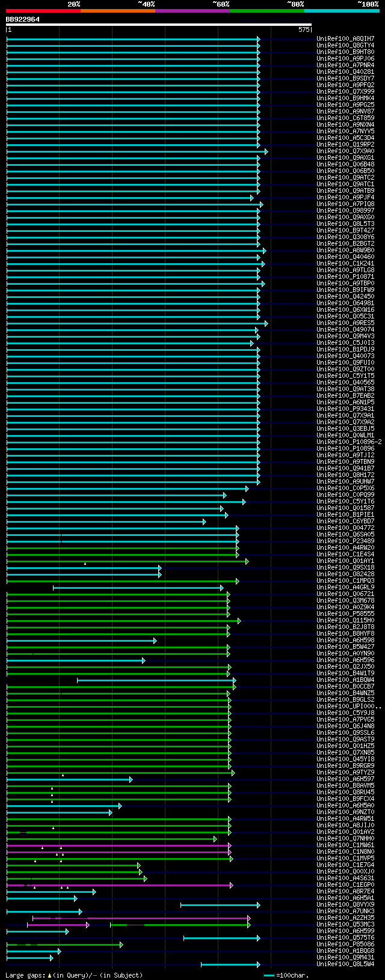Click the UniRef100_B7EAB2 label
Viewport: 385px width, 980px height.
click(x=345, y=396)
